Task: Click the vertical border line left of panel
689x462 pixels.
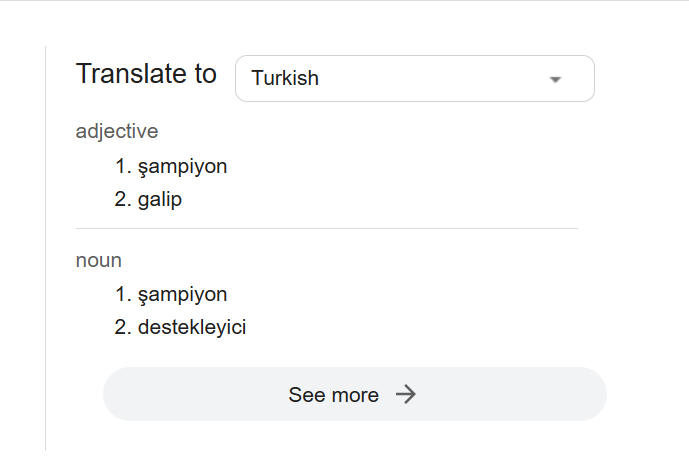Action: point(46,248)
